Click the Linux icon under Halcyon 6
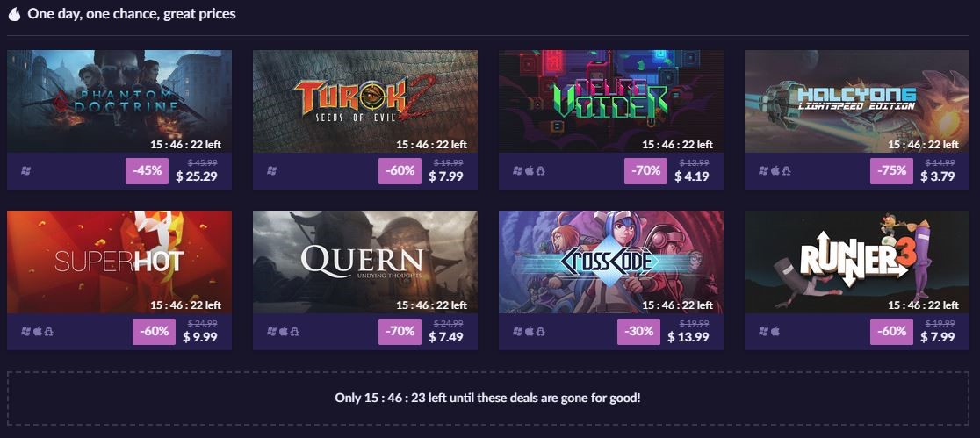The height and width of the screenshot is (438, 980). 786,170
